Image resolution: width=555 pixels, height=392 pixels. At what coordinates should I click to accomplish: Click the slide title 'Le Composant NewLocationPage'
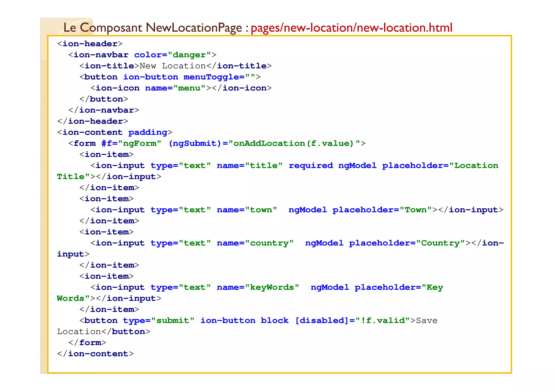click(153, 28)
